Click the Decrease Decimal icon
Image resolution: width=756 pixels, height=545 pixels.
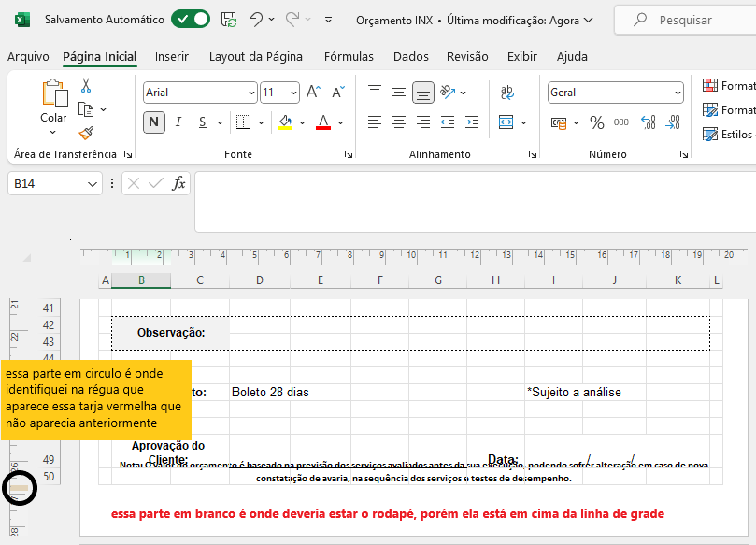click(x=673, y=122)
